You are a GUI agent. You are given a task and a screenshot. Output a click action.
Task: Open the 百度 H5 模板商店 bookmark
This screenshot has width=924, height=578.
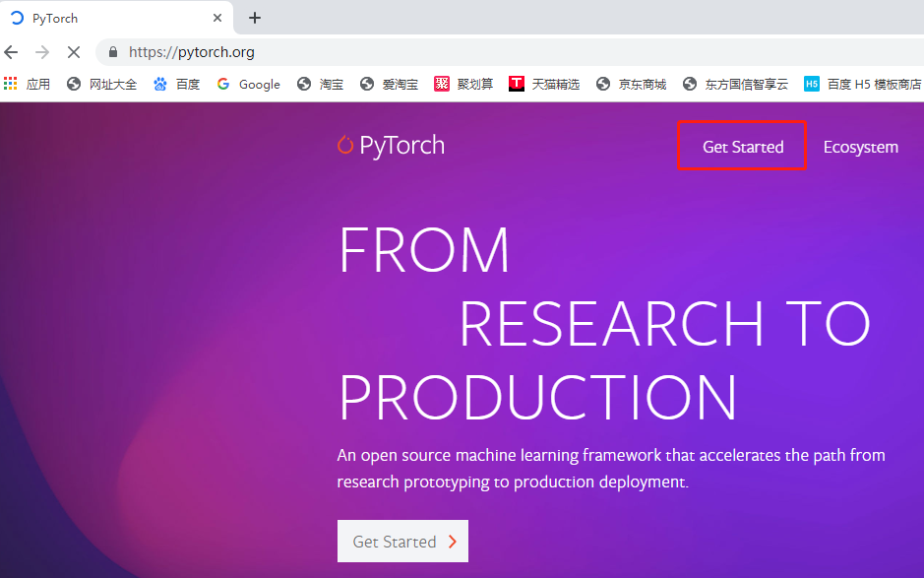point(864,84)
